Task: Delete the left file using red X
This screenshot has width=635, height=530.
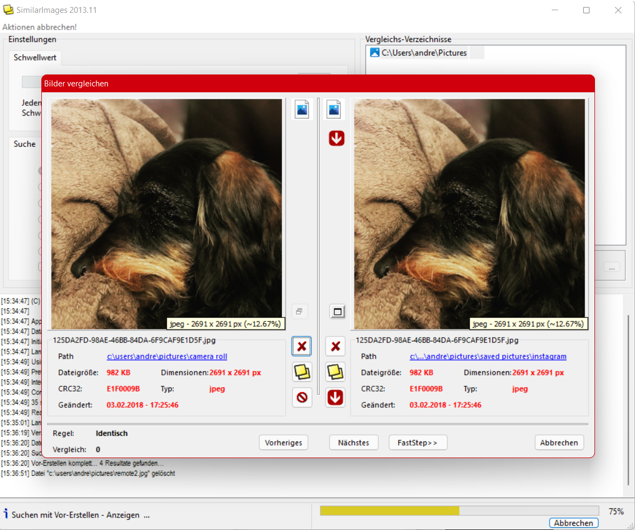Action: coord(302,346)
